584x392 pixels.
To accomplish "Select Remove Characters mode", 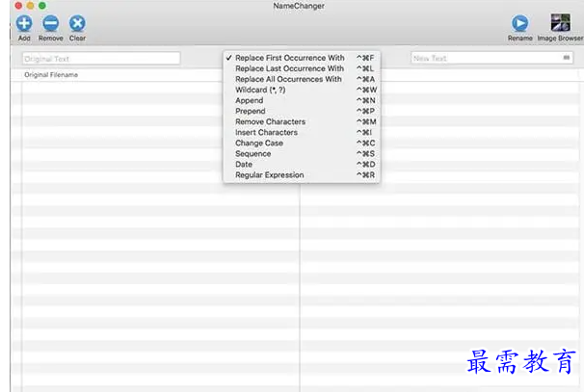I will pyautogui.click(x=302, y=121).
